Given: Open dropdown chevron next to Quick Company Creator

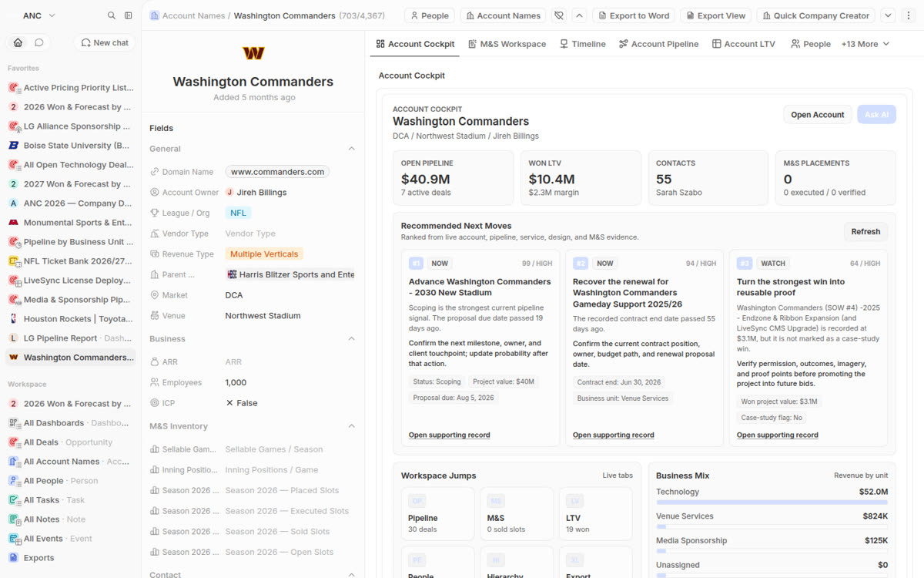Looking at the screenshot, I should tap(888, 15).
